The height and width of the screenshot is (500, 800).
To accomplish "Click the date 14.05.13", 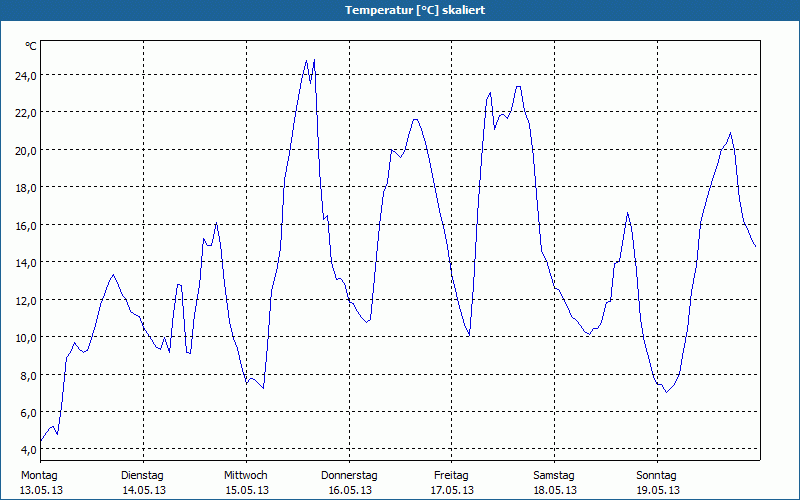I will pos(144,490).
